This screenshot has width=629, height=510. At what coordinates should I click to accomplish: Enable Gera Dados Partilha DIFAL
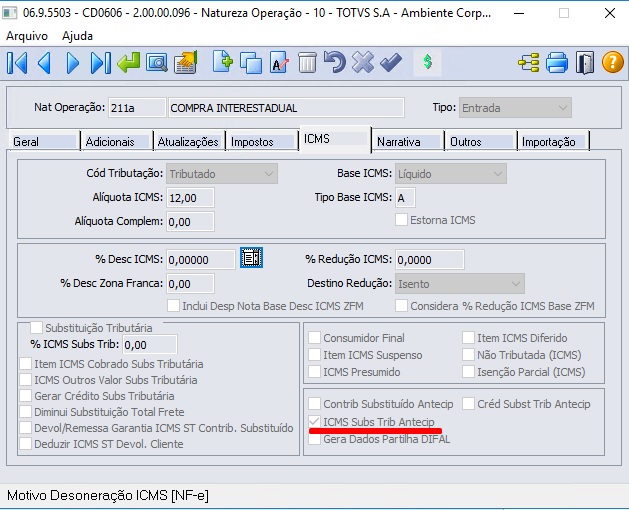click(x=314, y=439)
